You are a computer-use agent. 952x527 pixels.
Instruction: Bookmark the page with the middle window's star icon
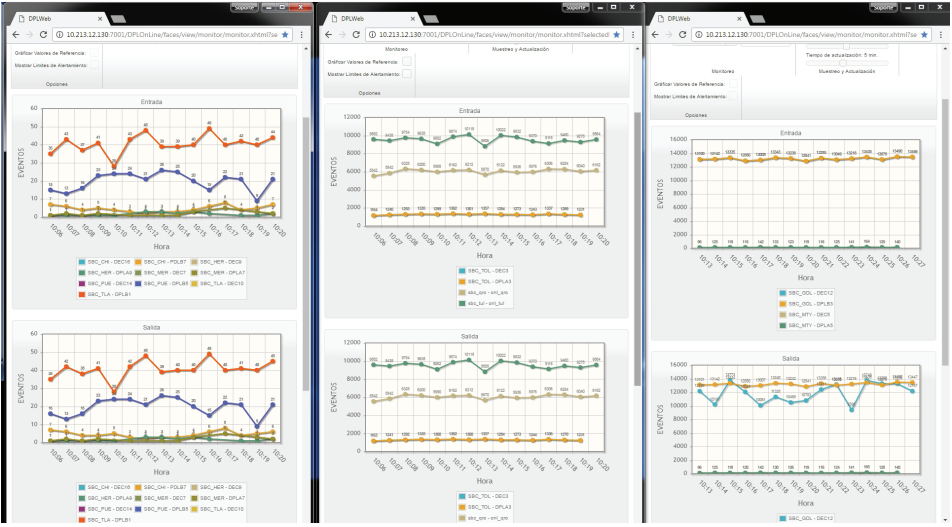(616, 34)
